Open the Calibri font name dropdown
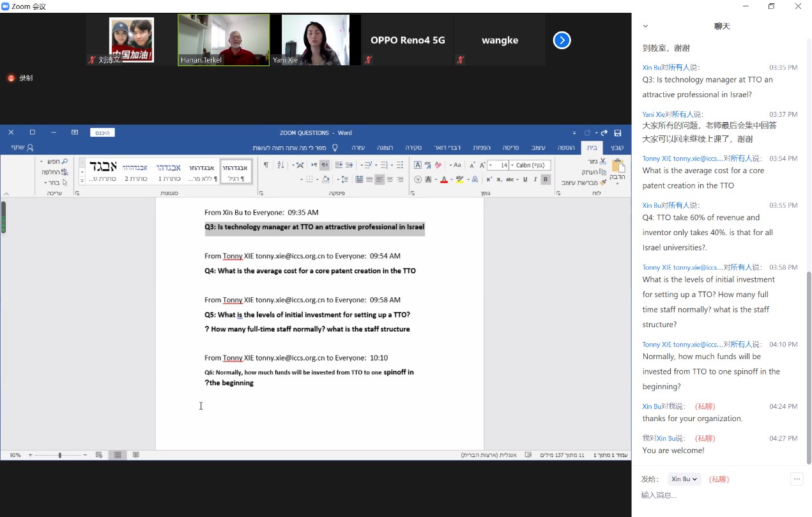Screen dimensions: 812x517 (x=512, y=166)
